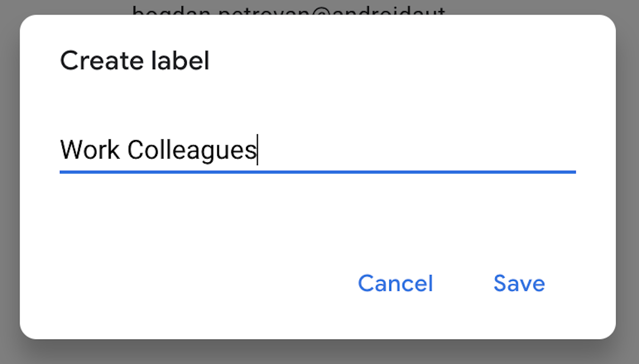This screenshot has width=639, height=364.
Task: Click the text cursor after "Colleagues"
Action: click(x=258, y=150)
